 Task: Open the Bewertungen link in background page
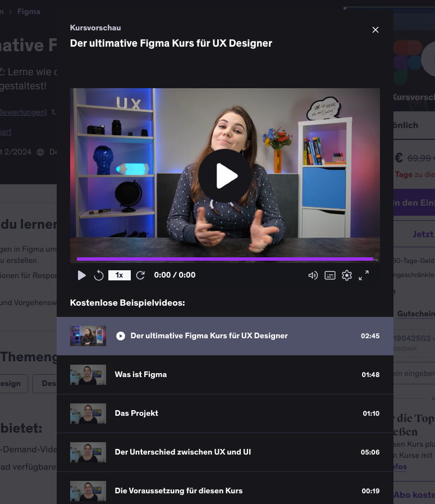pos(23,112)
